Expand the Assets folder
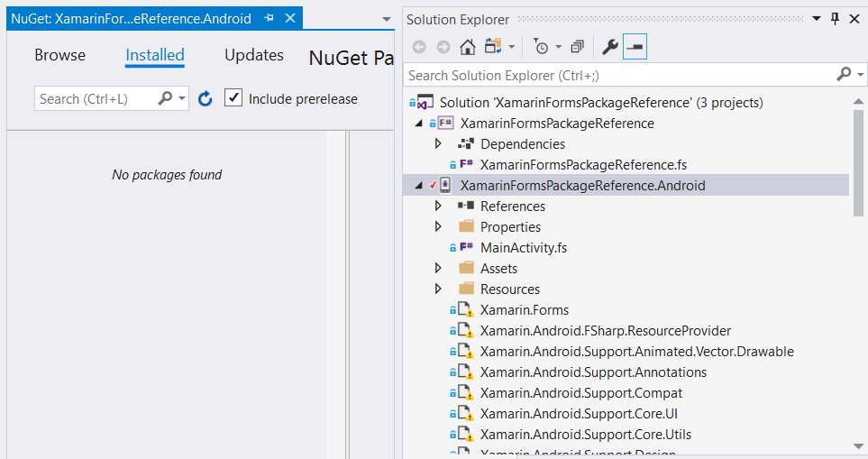Image resolution: width=868 pixels, height=459 pixels. pyautogui.click(x=438, y=269)
